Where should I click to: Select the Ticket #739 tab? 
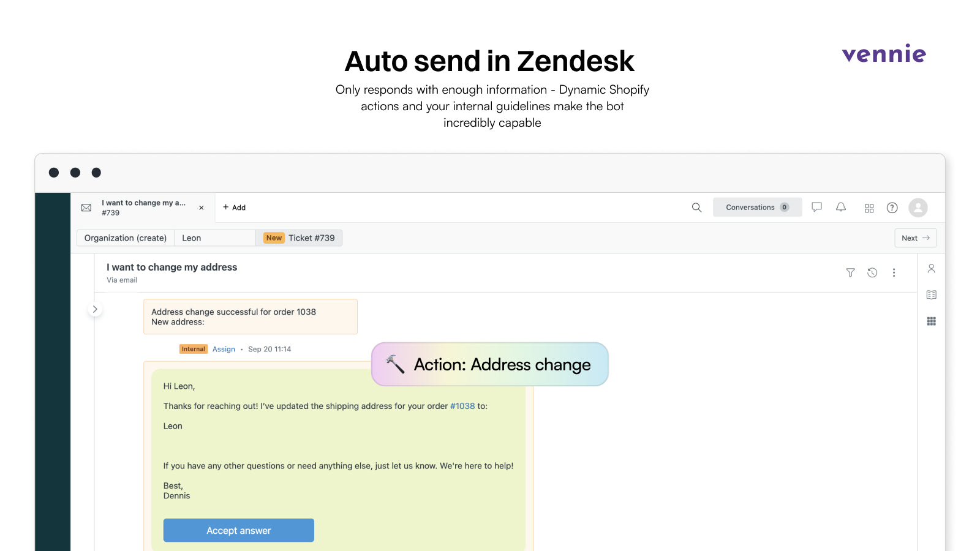tap(299, 238)
